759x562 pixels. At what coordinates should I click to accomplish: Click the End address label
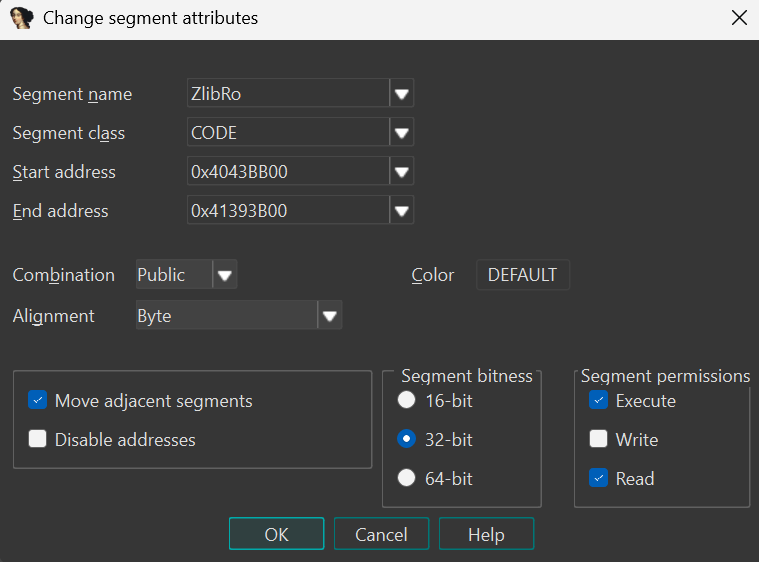61,211
